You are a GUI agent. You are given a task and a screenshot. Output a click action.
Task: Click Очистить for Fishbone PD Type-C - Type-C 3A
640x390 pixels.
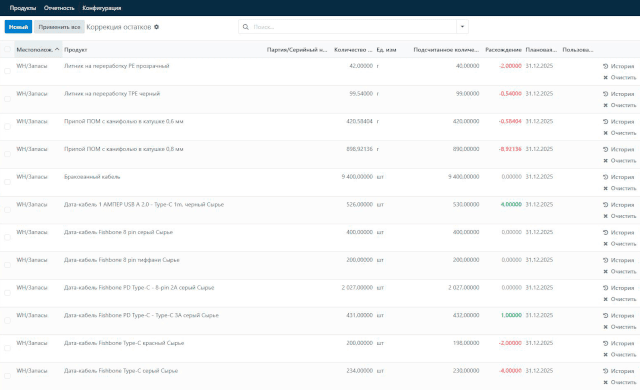click(x=620, y=327)
